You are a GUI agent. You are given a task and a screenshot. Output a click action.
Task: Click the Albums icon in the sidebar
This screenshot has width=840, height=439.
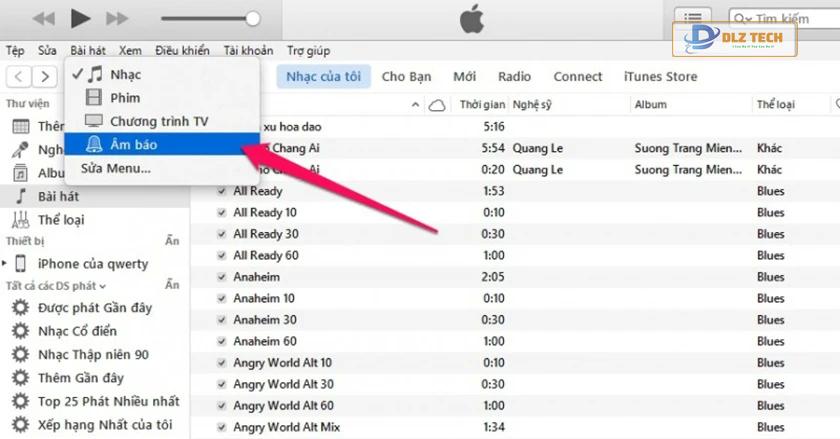click(20, 173)
